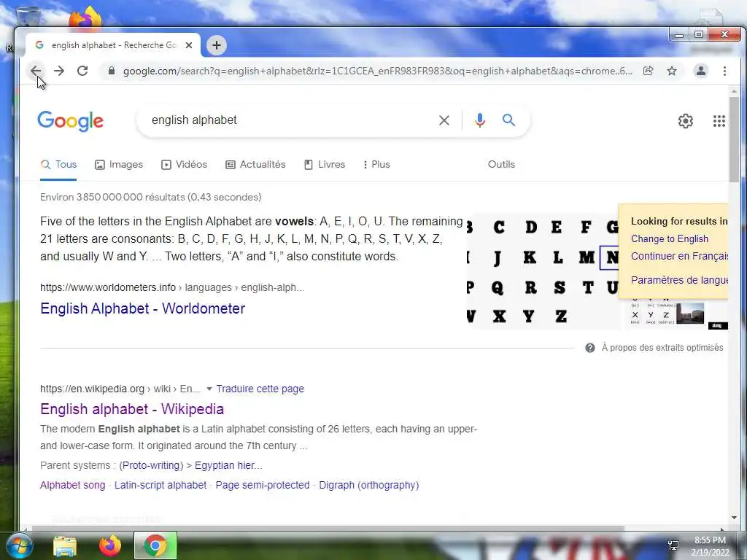Open Chrome's three-dot menu
The image size is (747, 560).
coord(724,71)
